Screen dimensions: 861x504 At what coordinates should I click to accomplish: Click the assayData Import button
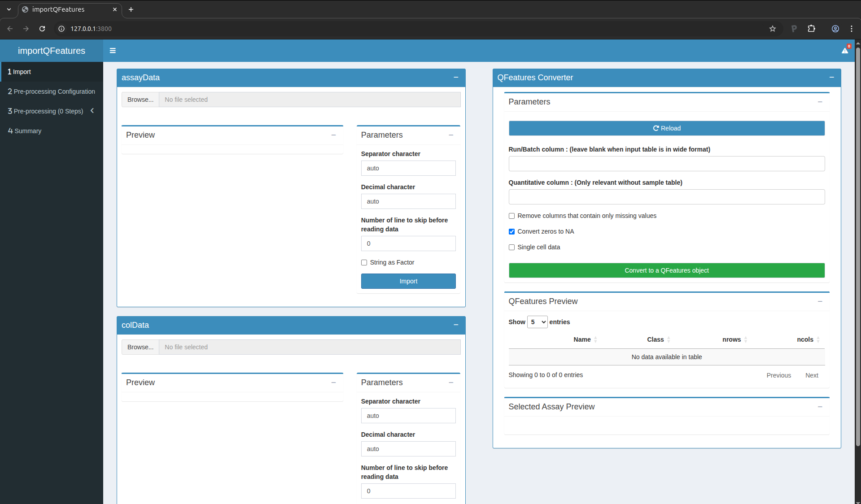point(408,281)
